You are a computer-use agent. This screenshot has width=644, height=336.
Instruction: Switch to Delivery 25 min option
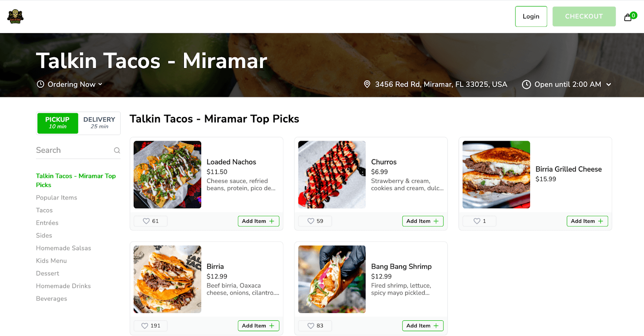[99, 123]
